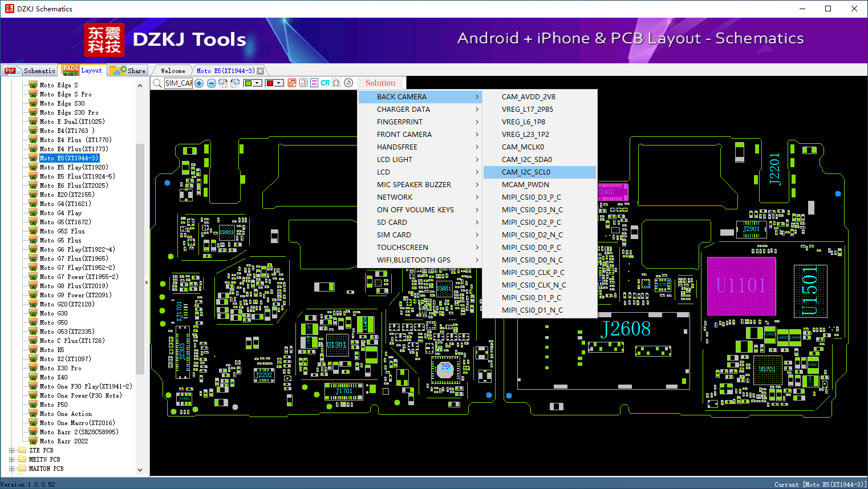Click the net search input field
Image resolution: width=868 pixels, height=489 pixels.
pos(179,83)
